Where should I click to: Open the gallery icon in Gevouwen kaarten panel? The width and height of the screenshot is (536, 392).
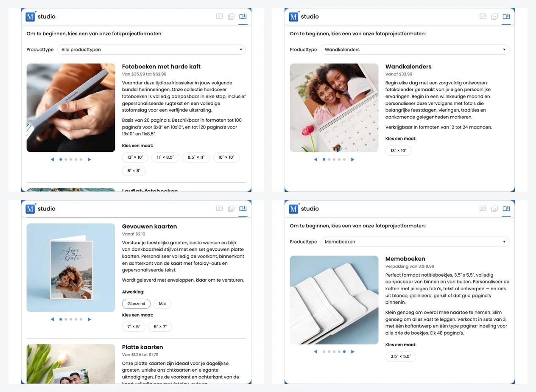point(231,209)
